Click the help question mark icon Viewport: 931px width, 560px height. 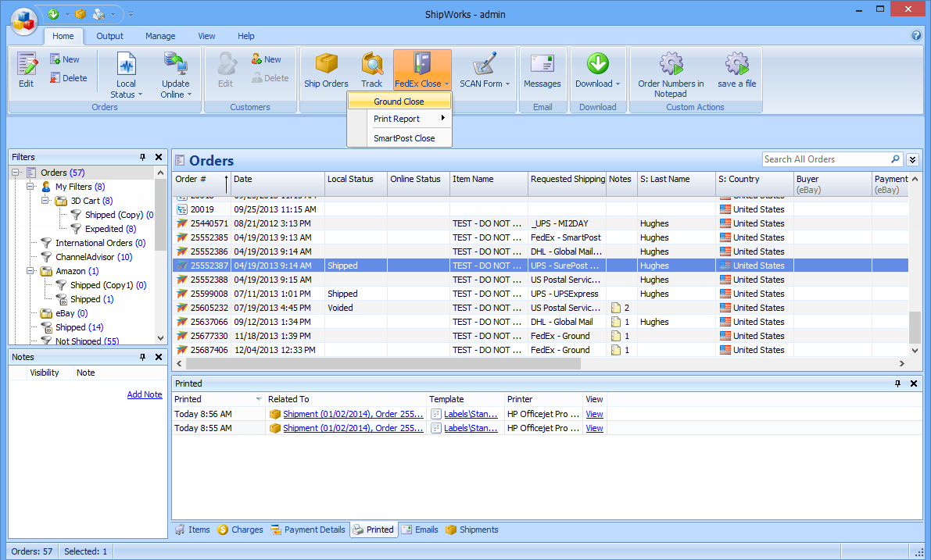click(x=916, y=36)
